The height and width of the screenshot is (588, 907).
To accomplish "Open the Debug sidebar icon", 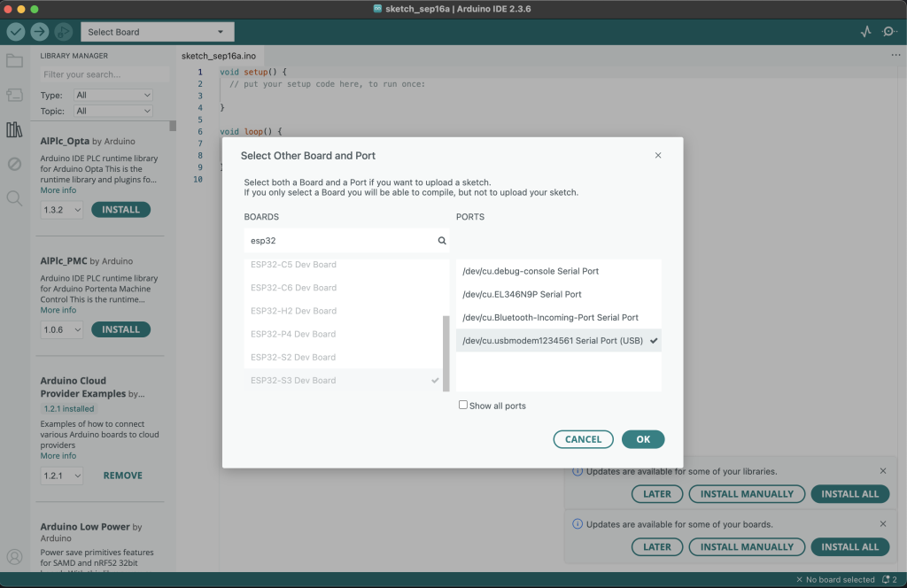I will point(14,164).
